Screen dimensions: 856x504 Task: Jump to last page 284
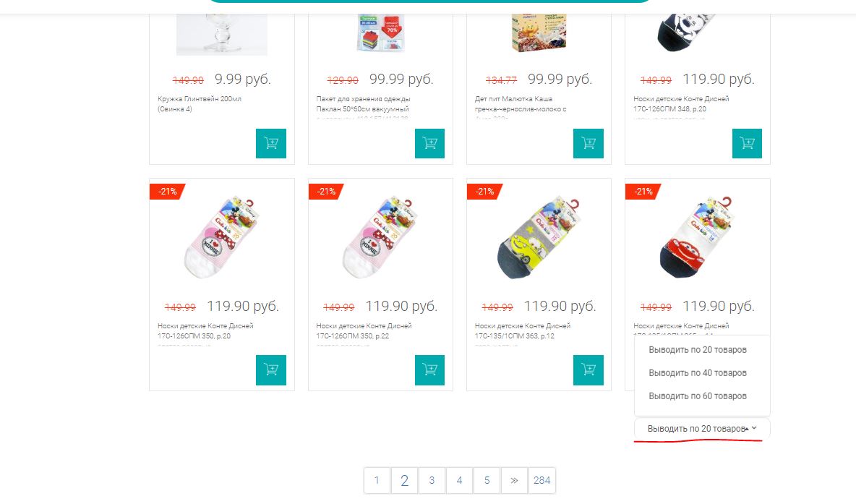click(542, 481)
